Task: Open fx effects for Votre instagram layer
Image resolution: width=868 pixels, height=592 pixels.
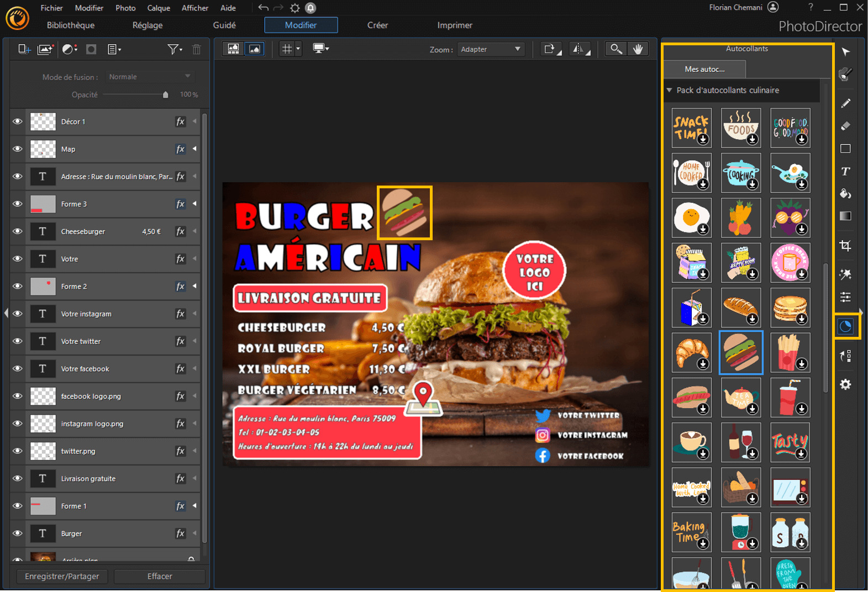Action: pos(180,314)
